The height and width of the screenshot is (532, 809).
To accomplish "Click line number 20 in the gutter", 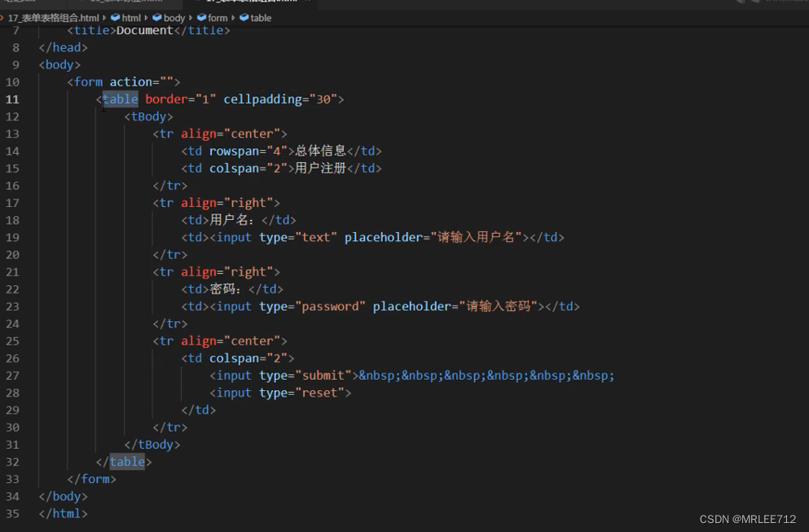I will coord(12,255).
